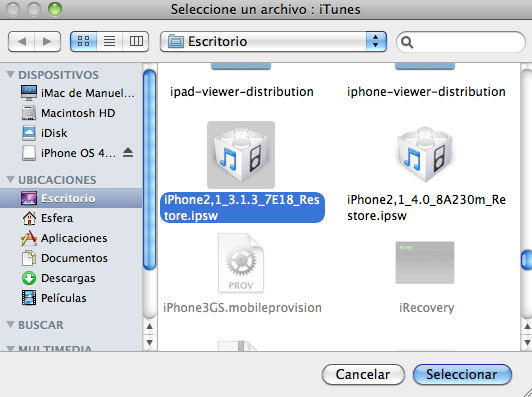Image resolution: width=532 pixels, height=397 pixels.
Task: Click file list scrollbar thumb
Action: [x=527, y=260]
